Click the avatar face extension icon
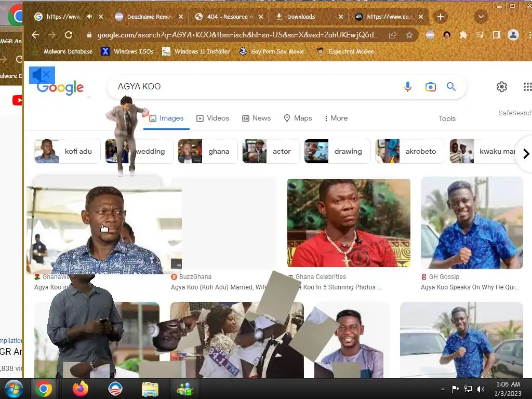This screenshot has height=399, width=532. [x=447, y=35]
